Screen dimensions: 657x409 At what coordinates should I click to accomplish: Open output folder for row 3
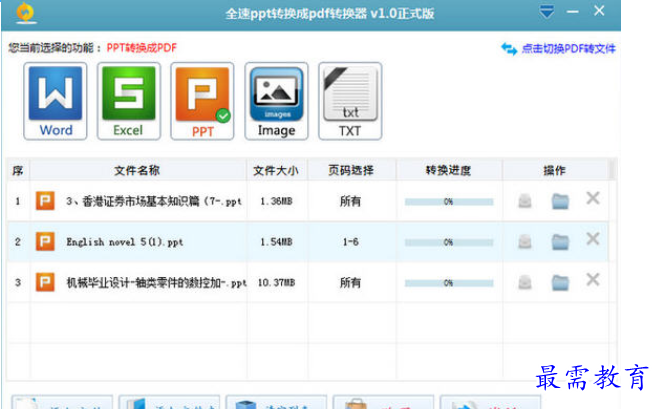coord(560,283)
